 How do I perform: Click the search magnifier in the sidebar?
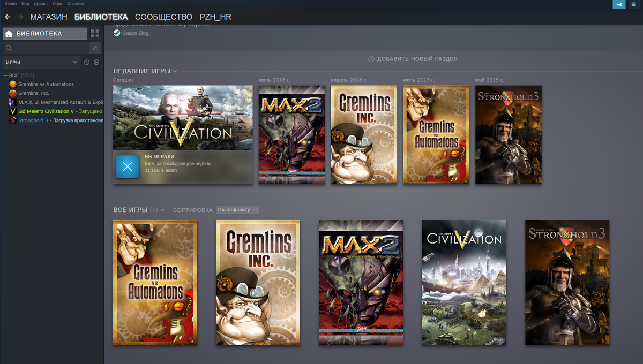click(x=10, y=48)
